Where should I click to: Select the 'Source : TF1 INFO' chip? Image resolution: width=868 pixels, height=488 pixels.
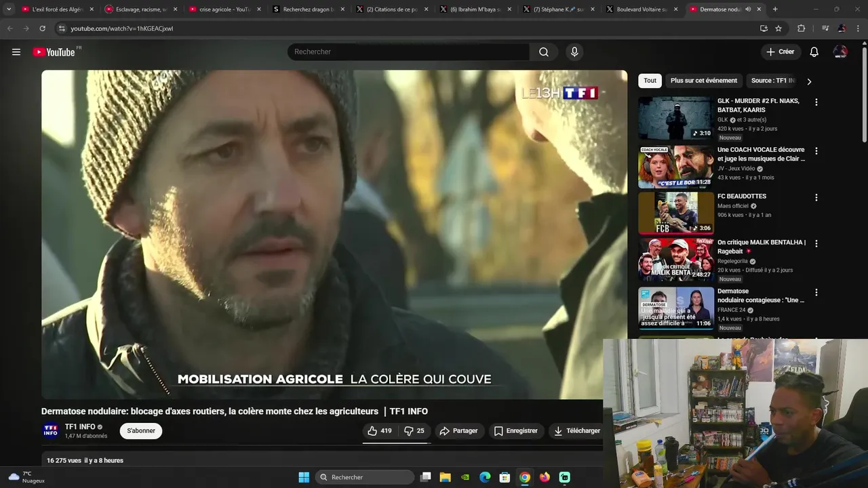coord(772,81)
